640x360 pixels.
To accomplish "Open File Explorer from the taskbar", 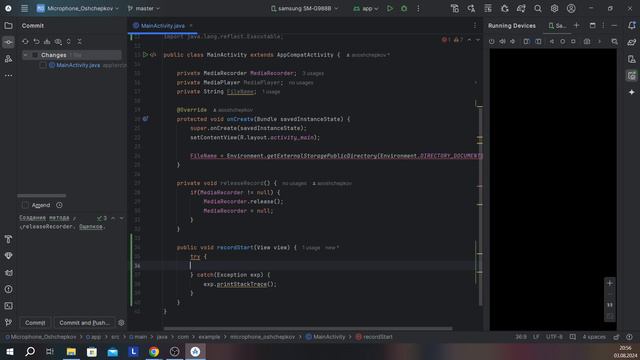I will [x=71, y=351].
